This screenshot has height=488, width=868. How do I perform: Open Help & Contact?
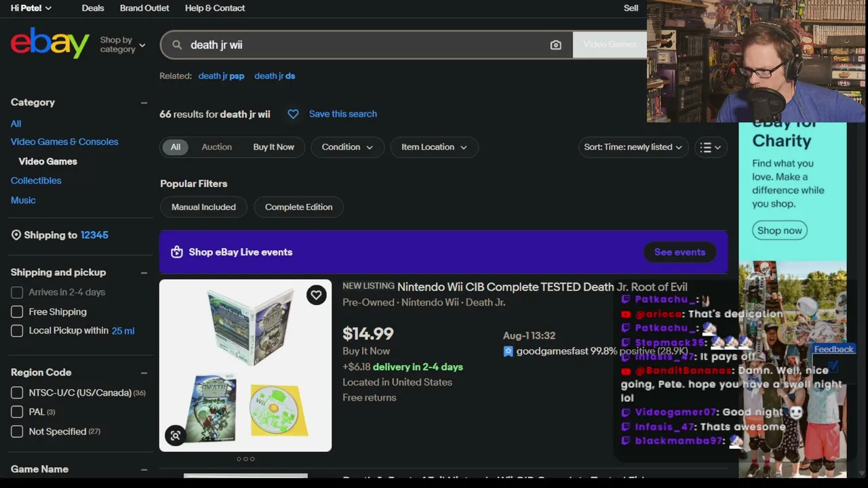point(215,8)
